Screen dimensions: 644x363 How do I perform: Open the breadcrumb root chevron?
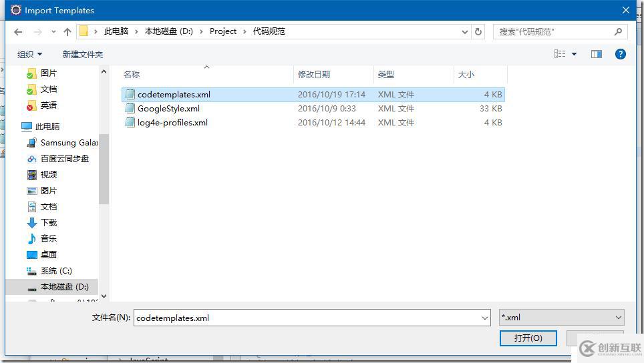[96, 31]
